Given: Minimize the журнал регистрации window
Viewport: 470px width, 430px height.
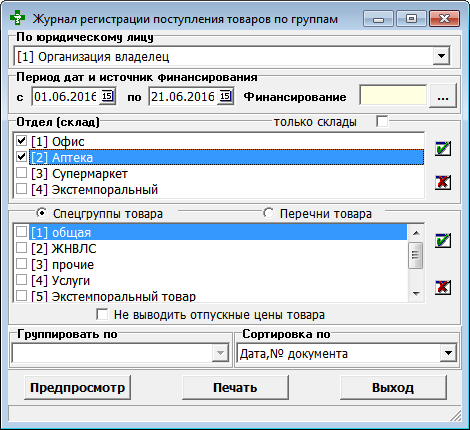Looking at the screenshot, I should tap(378, 19).
